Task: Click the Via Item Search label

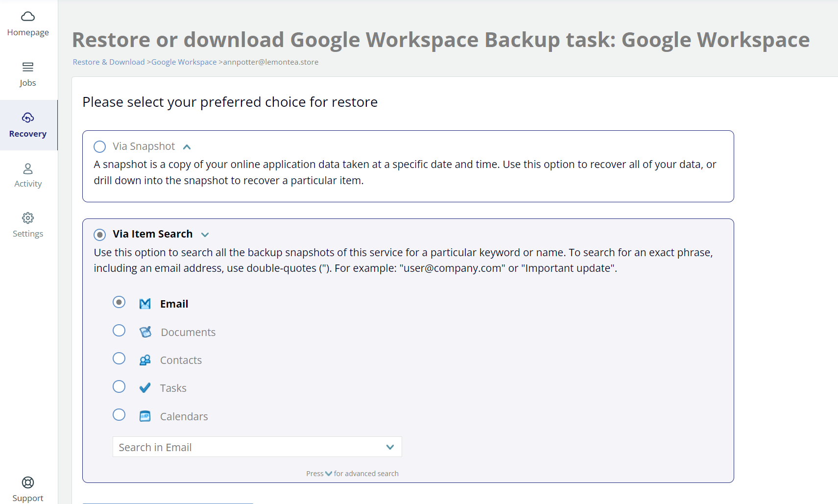Action: 153,234
